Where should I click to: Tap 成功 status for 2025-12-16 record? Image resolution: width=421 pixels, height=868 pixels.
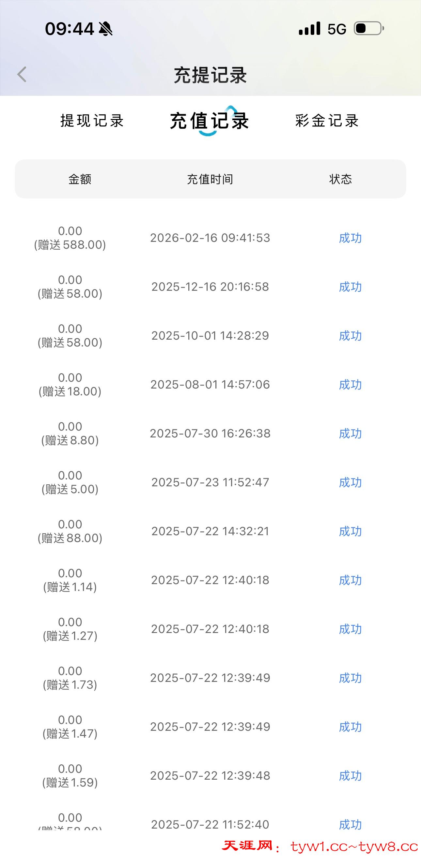350,287
